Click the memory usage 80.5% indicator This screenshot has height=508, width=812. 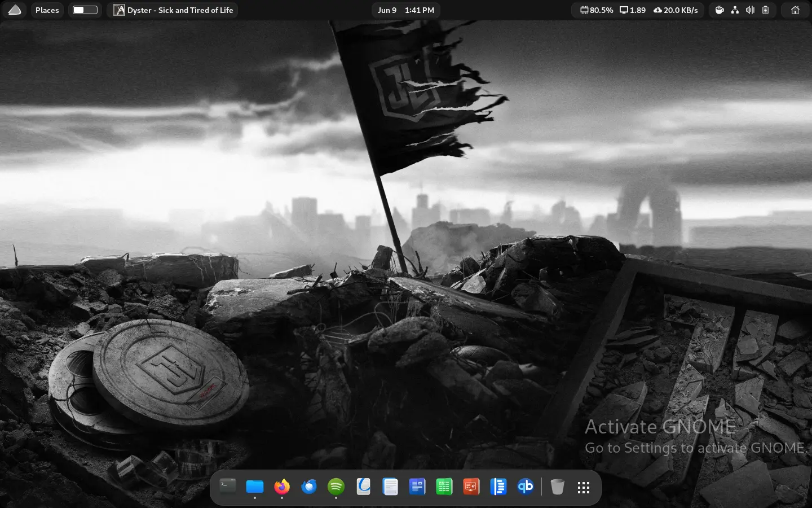(x=596, y=10)
